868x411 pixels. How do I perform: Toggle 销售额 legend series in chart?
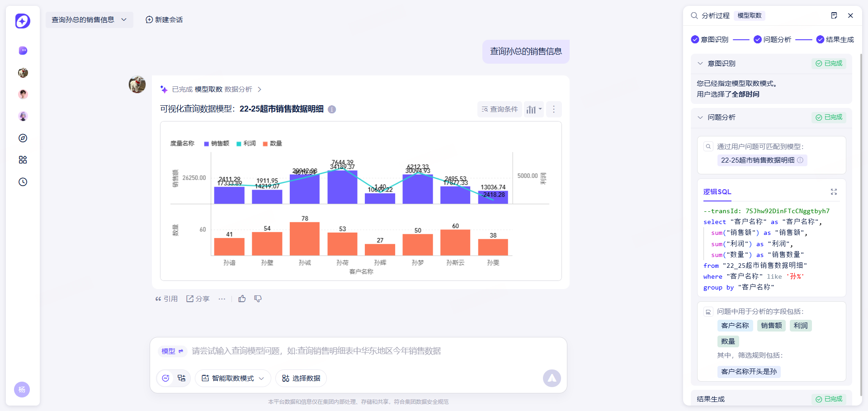(x=217, y=144)
